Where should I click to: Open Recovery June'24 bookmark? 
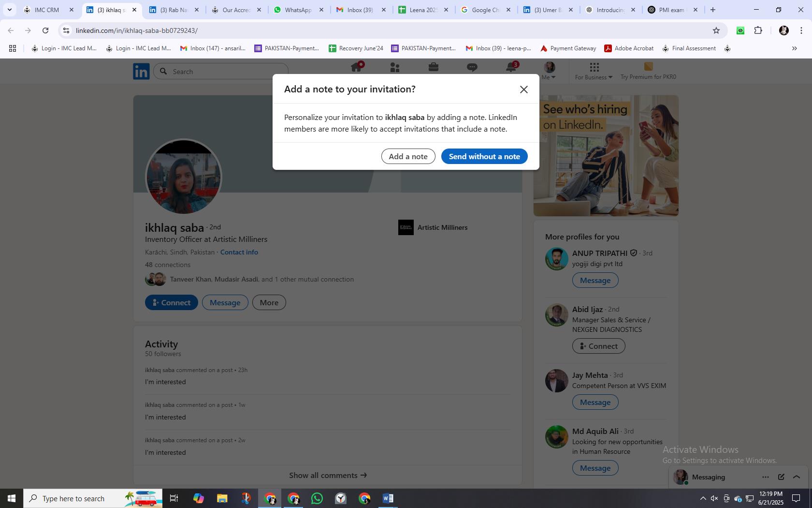pos(356,48)
